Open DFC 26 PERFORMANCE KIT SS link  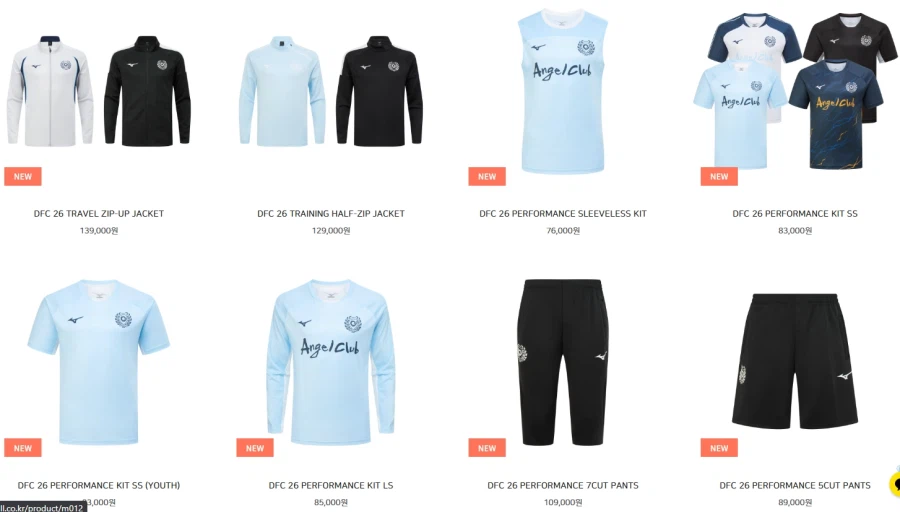tap(795, 214)
